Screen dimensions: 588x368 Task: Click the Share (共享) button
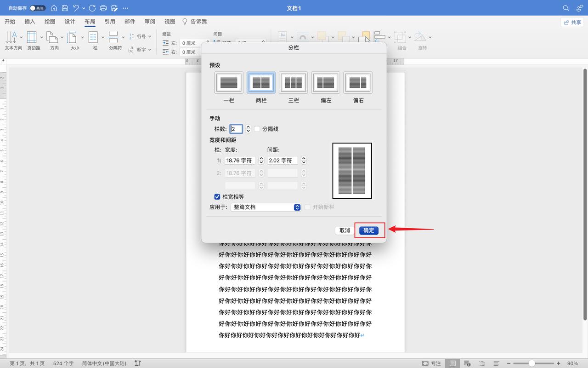[x=572, y=22]
